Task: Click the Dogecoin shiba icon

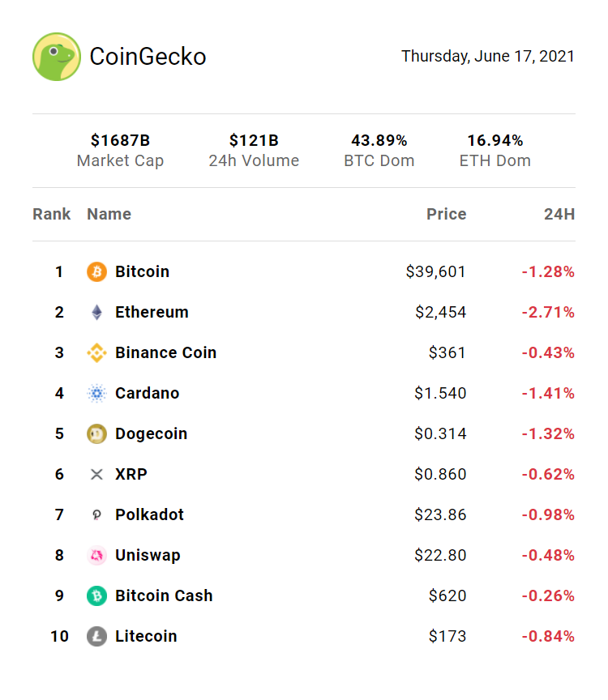Action: [96, 434]
